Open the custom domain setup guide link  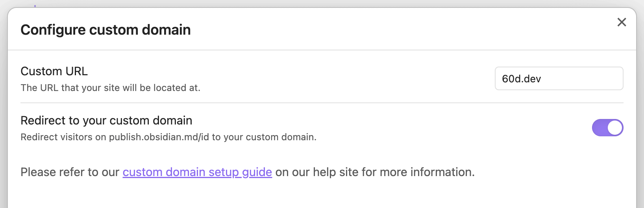click(x=197, y=172)
